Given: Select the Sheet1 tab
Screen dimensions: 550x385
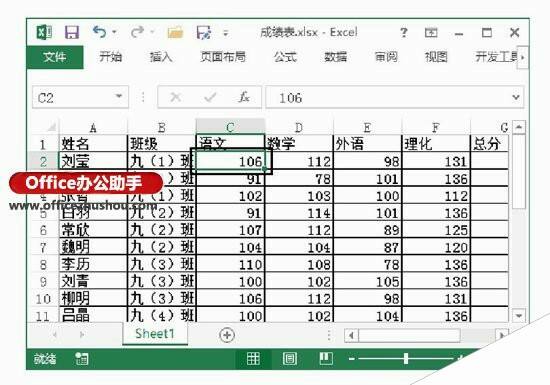Looking at the screenshot, I should [155, 334].
